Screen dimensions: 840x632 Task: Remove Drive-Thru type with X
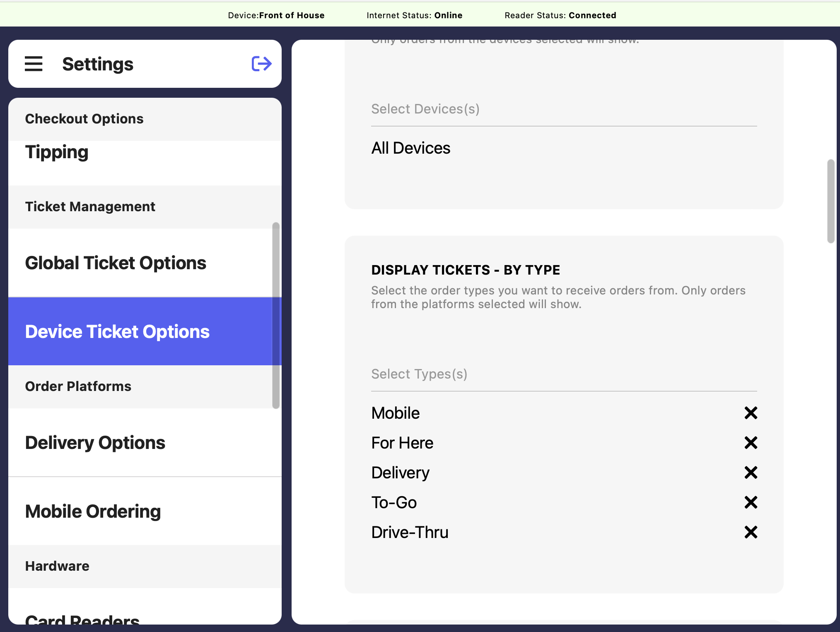point(751,532)
